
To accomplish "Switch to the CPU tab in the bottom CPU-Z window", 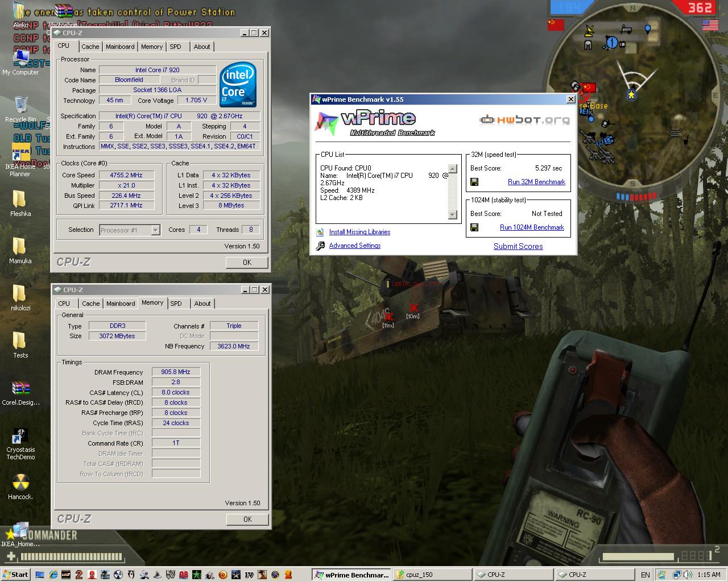I will point(64,304).
